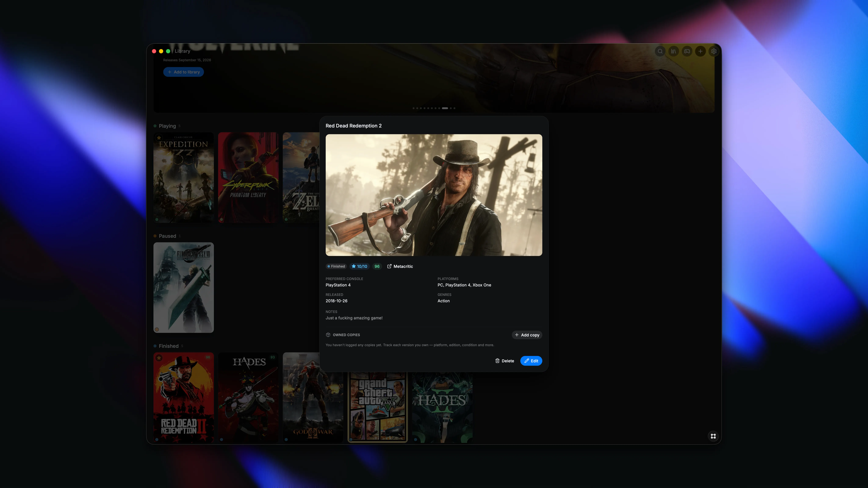Click the command-style icon at window bottom-right
The height and width of the screenshot is (488, 868).
(713, 436)
